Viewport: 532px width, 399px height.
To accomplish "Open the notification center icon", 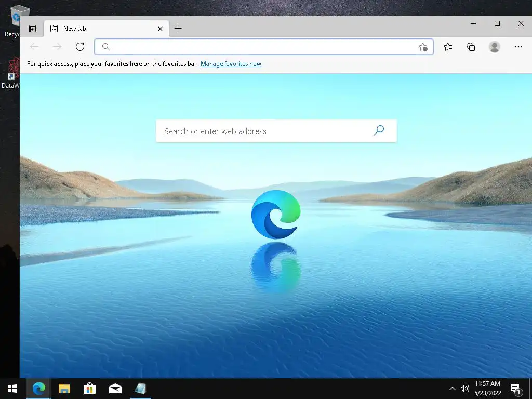I will point(515,389).
